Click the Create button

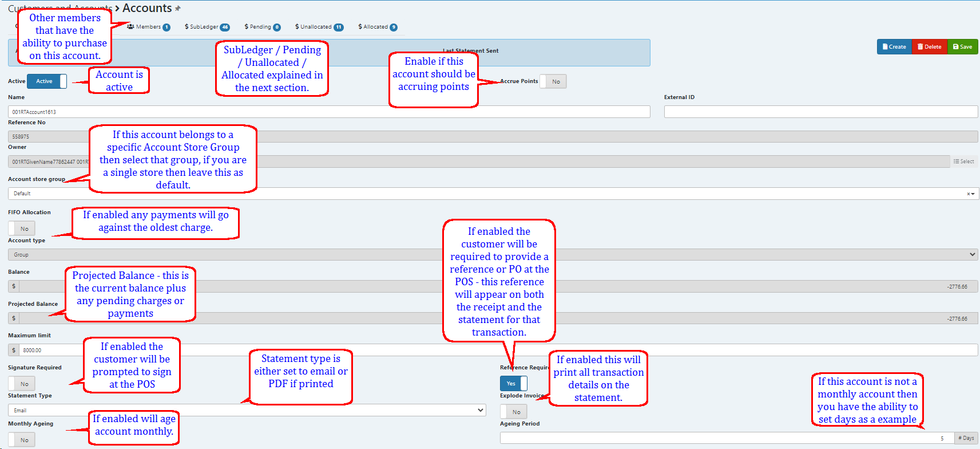(x=894, y=47)
